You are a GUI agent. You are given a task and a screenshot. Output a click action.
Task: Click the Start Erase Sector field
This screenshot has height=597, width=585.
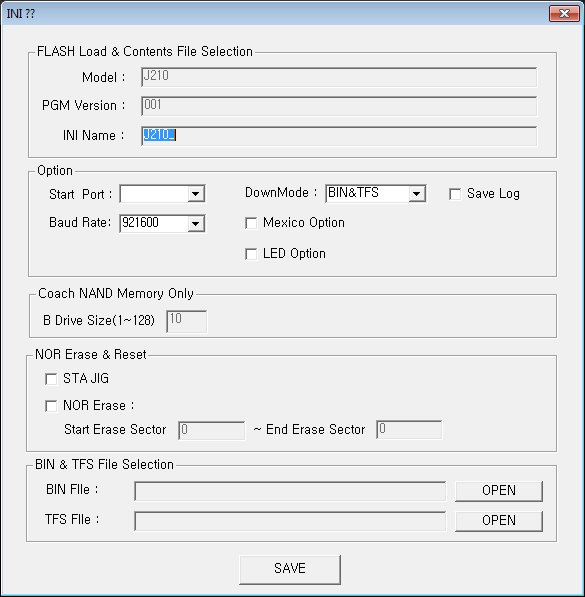pos(212,430)
